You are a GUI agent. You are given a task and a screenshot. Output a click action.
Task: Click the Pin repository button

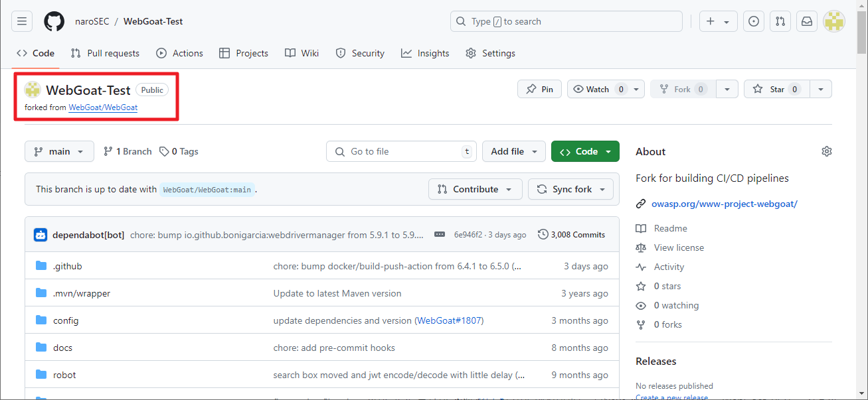[539, 89]
